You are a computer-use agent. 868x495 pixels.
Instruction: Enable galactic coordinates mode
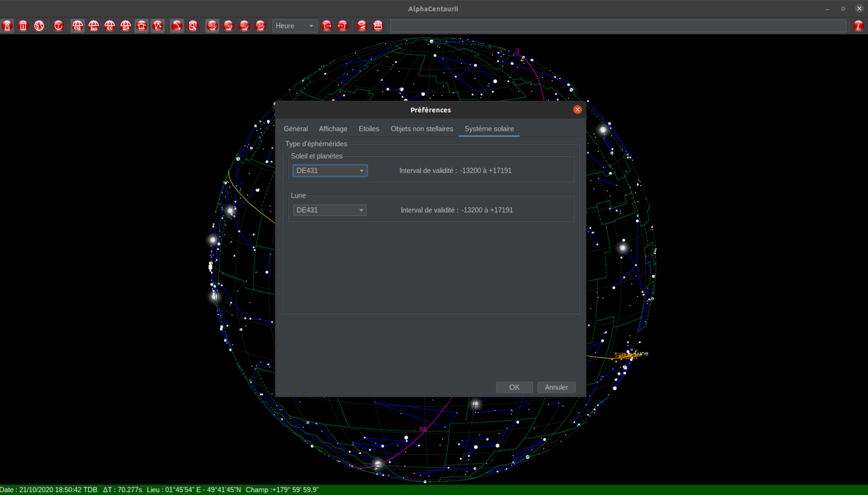point(126,25)
